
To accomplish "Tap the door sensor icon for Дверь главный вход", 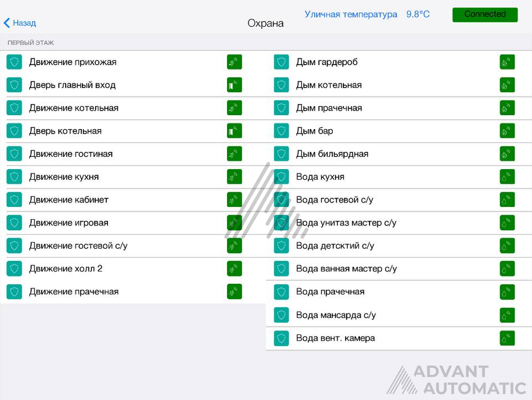I will point(234,85).
